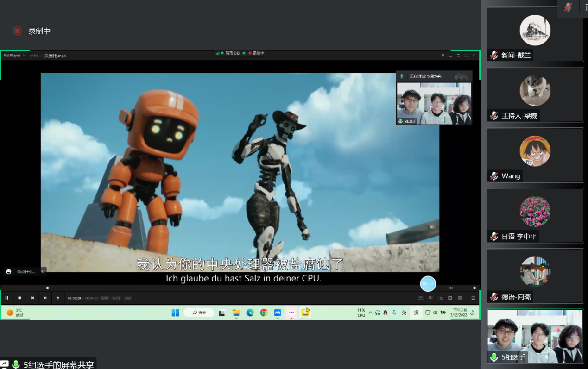
Task: Click the 说点什么 chat box
Action: coord(26,272)
